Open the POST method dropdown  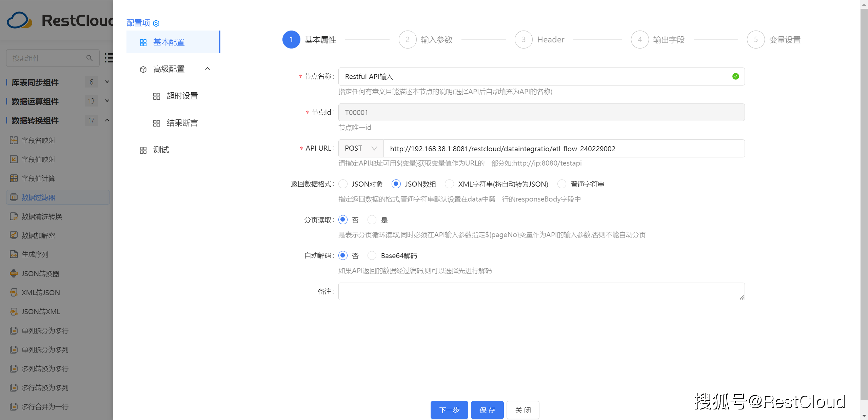pos(361,149)
